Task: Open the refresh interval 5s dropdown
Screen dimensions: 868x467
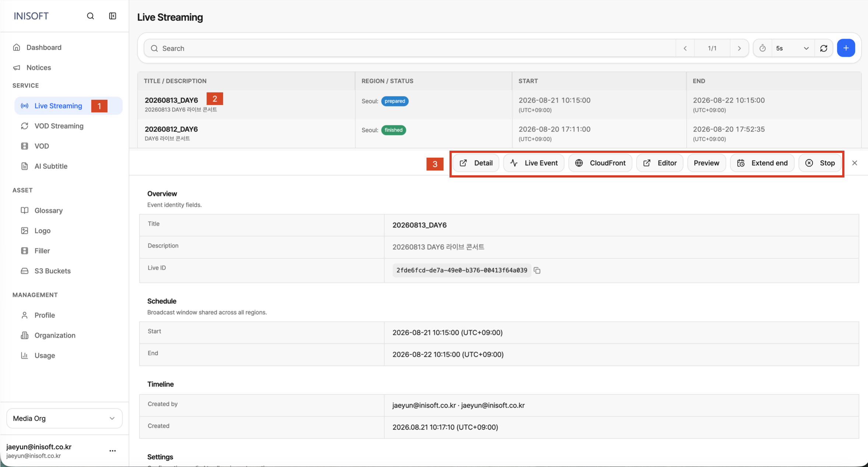Action: pyautogui.click(x=793, y=48)
